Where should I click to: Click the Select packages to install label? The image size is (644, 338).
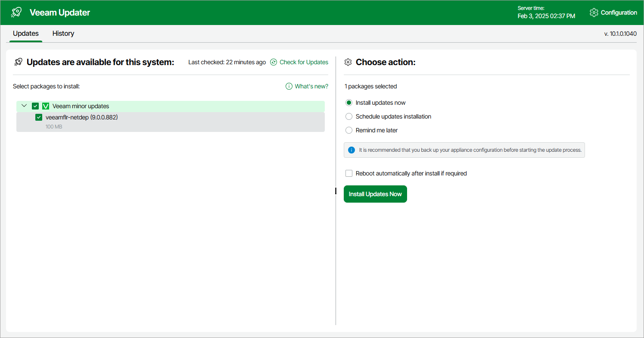(47, 86)
